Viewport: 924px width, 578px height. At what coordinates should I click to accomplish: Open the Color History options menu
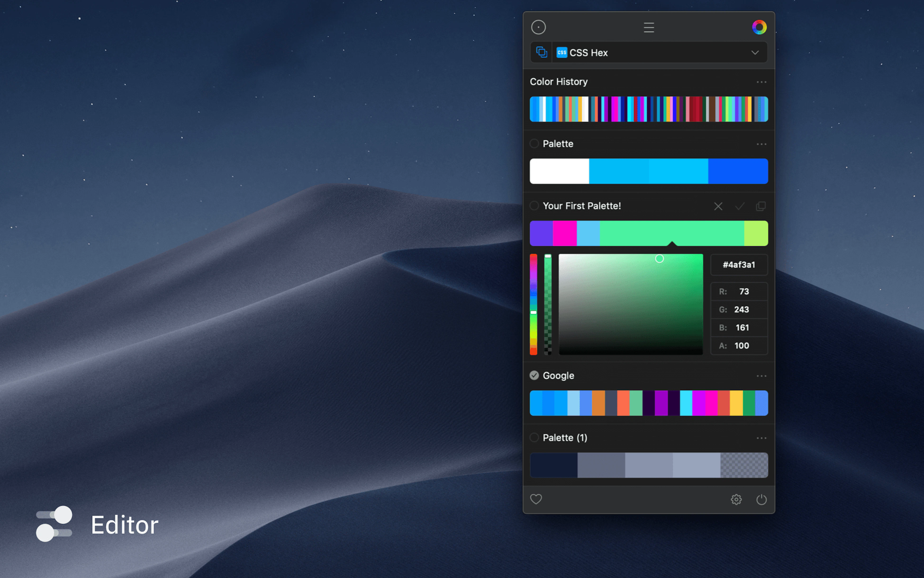761,82
